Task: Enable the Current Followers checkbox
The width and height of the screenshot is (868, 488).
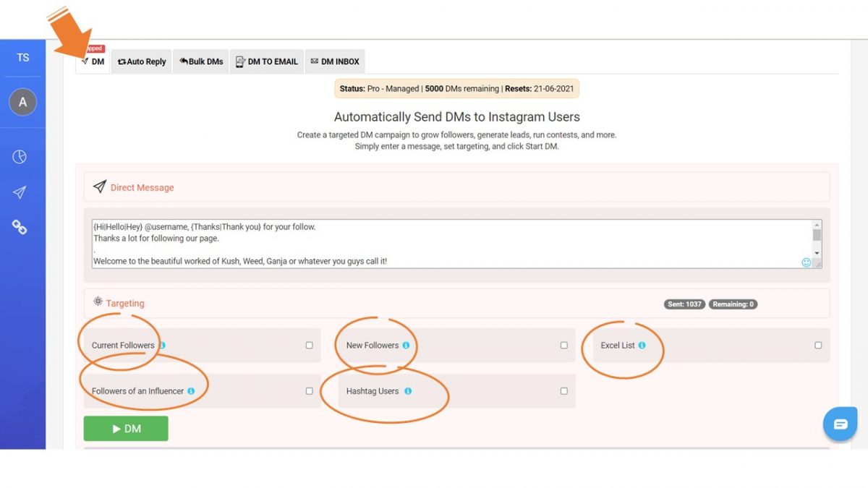Action: coord(309,346)
